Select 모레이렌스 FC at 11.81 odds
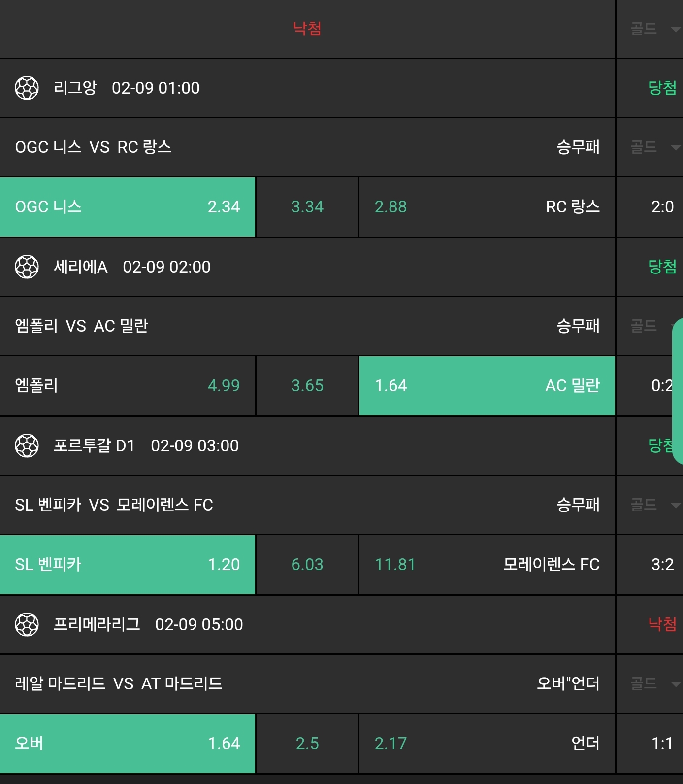 [487, 565]
